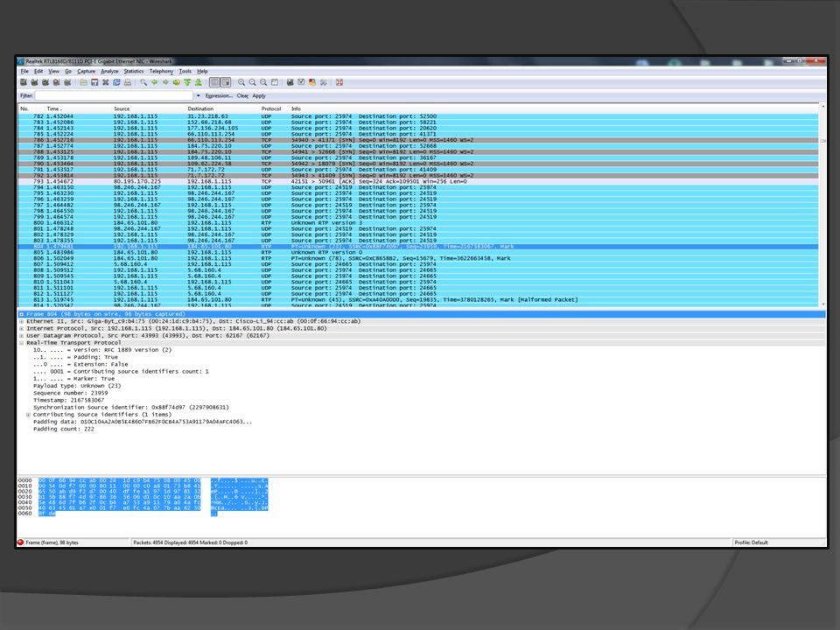Open the Help menu
The height and width of the screenshot is (630, 840).
pyautogui.click(x=202, y=71)
